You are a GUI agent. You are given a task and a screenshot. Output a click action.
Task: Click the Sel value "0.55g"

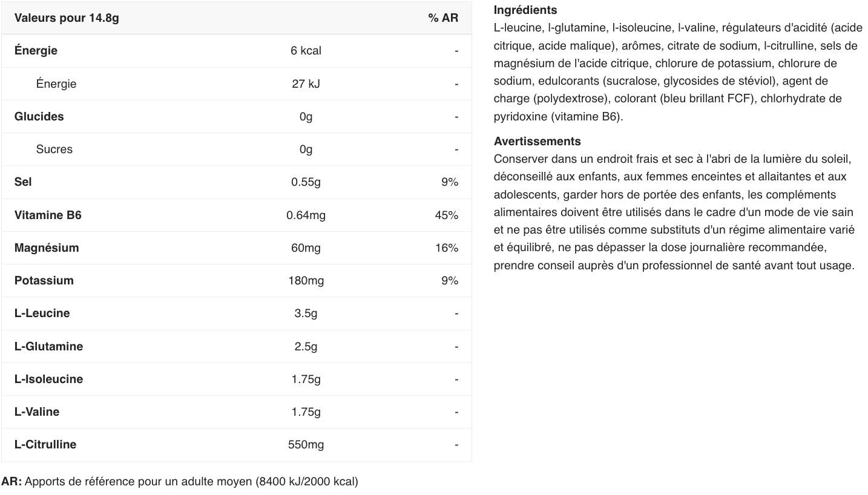tap(306, 182)
